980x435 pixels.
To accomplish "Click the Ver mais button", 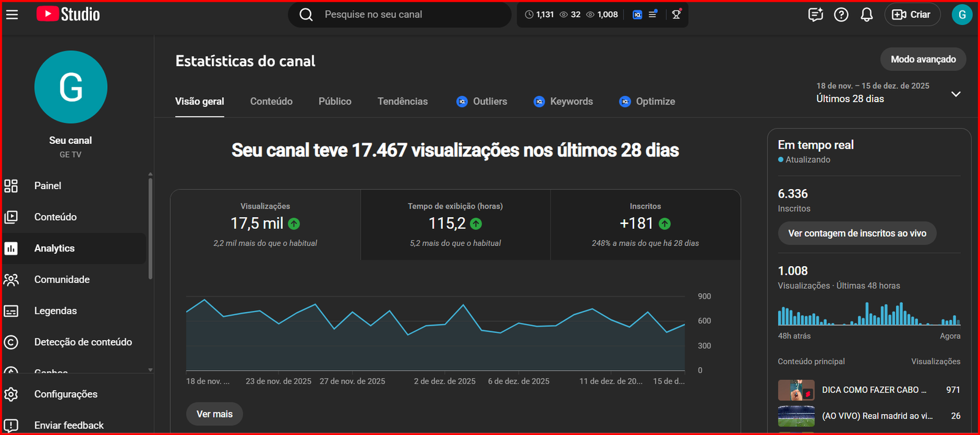I will pyautogui.click(x=214, y=414).
